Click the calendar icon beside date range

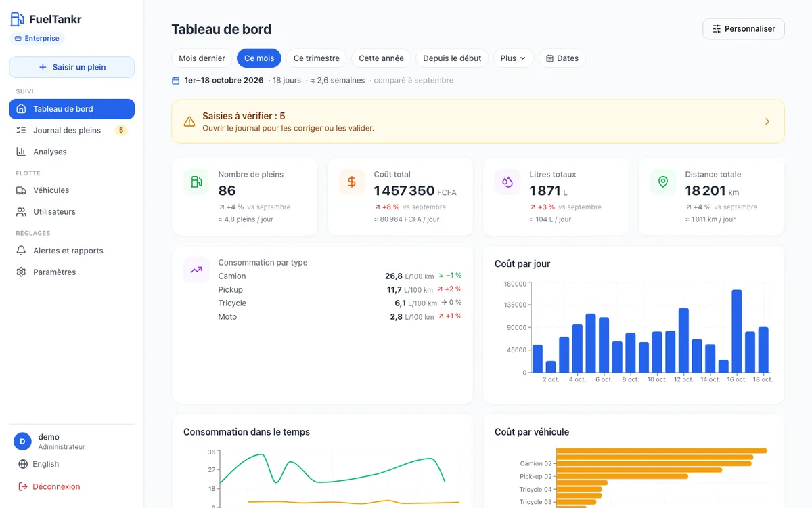(176, 81)
